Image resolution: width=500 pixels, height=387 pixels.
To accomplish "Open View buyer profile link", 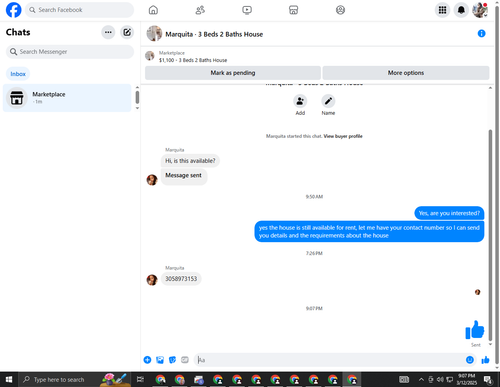I will pos(343,136).
